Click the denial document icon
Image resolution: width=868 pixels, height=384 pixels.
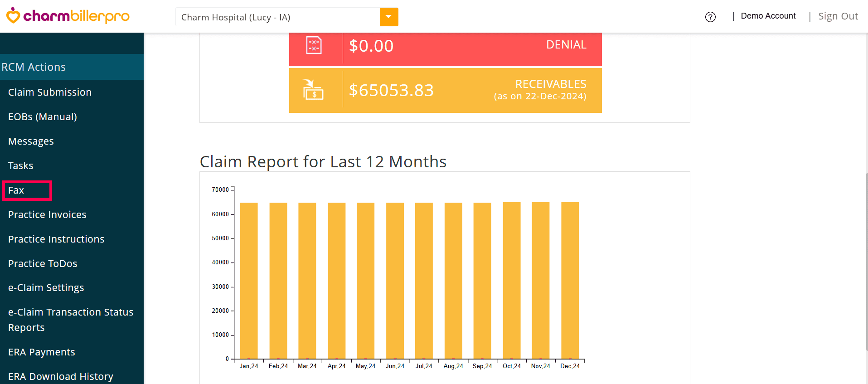point(314,45)
